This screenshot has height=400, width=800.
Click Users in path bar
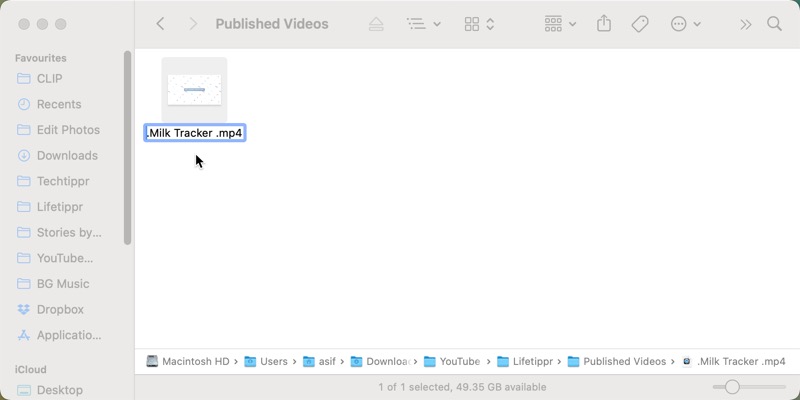266,361
